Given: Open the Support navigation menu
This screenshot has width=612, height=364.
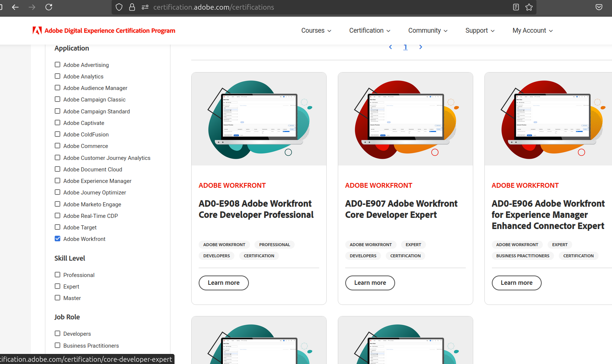Looking at the screenshot, I should [x=480, y=30].
